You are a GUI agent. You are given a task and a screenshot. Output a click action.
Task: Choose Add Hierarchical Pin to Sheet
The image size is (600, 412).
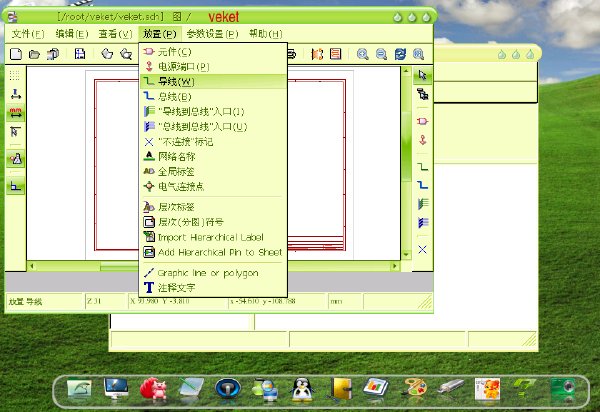(x=214, y=252)
